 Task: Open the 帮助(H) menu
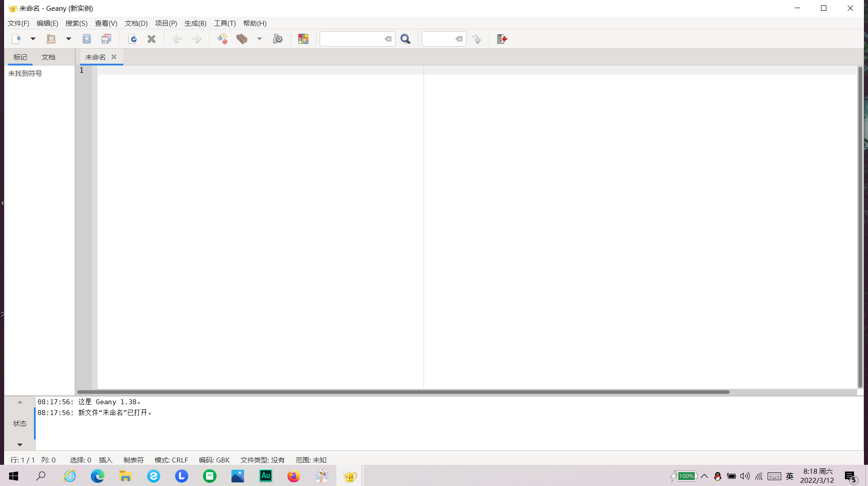255,23
